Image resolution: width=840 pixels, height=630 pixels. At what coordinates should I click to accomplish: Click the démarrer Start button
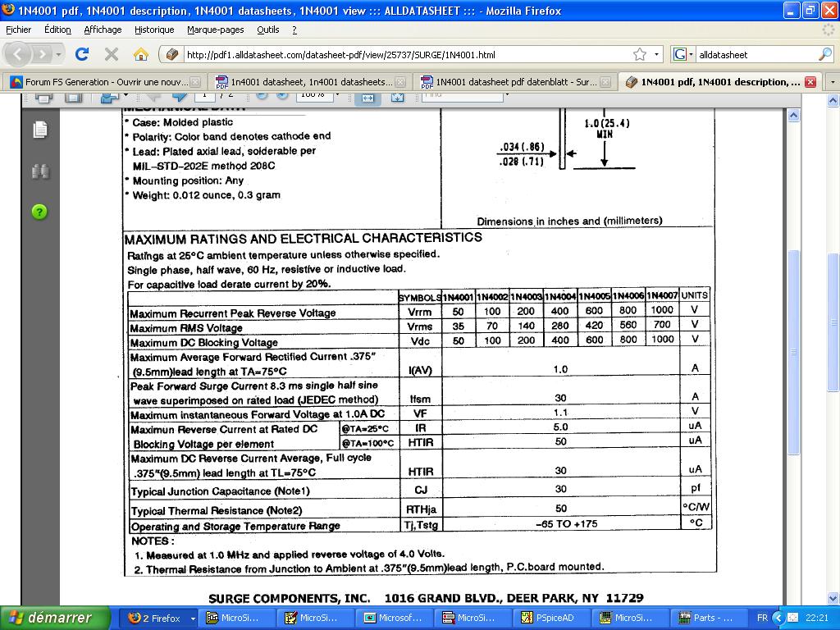click(54, 619)
